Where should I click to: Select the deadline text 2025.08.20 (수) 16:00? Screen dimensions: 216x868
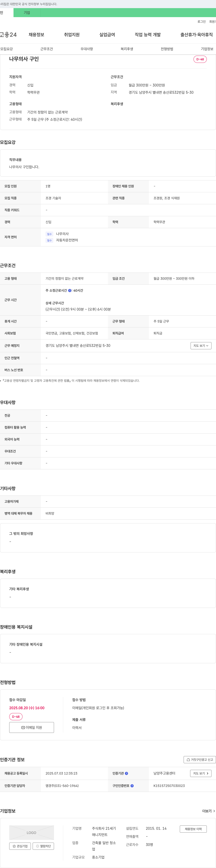tap(27, 708)
